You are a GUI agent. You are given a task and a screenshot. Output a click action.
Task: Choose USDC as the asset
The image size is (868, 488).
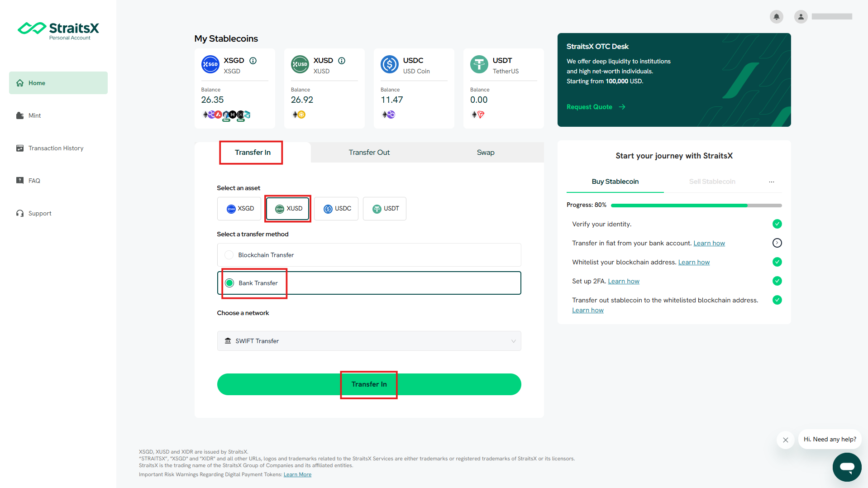pos(336,209)
